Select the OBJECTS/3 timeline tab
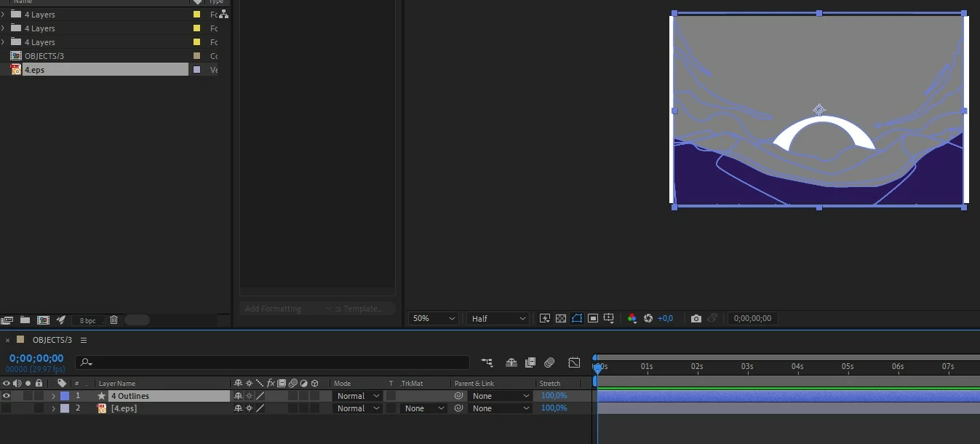Image resolution: width=980 pixels, height=444 pixels. click(52, 340)
